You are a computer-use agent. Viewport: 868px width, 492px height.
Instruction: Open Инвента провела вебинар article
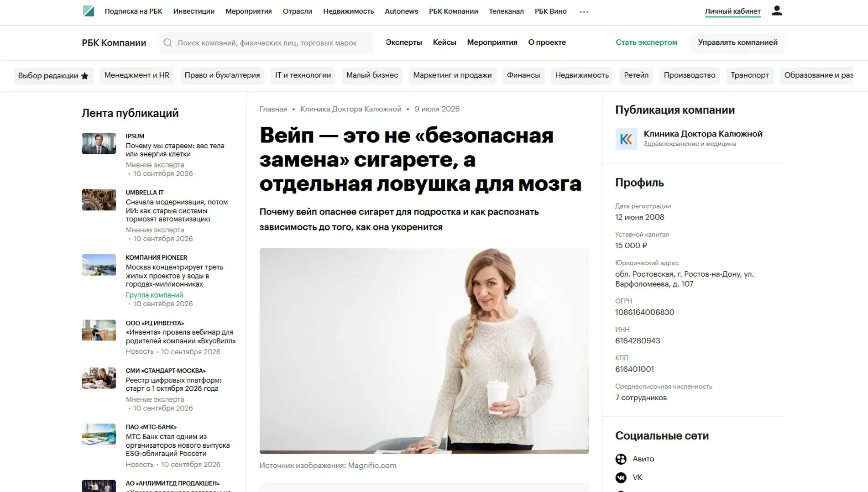[x=180, y=336]
